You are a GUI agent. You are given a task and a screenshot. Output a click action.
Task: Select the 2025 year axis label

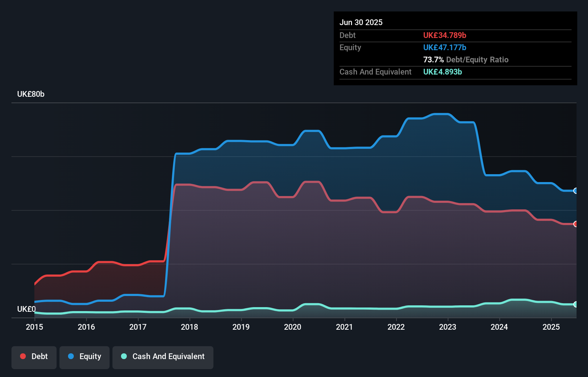pos(551,327)
